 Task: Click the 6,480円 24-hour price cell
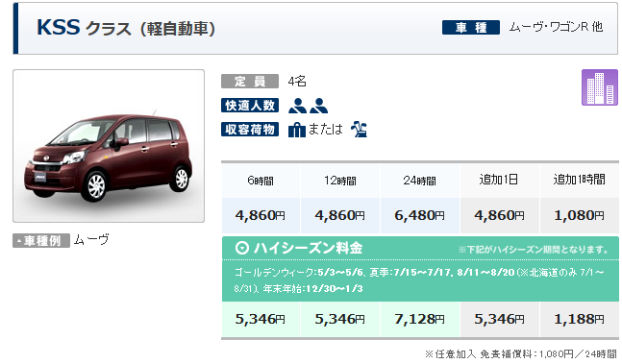pos(420,215)
